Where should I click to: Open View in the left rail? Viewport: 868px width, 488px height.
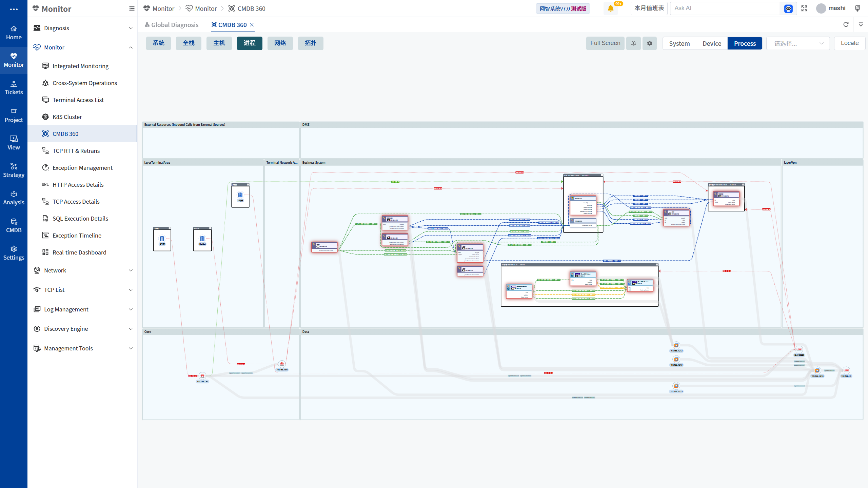tap(14, 143)
